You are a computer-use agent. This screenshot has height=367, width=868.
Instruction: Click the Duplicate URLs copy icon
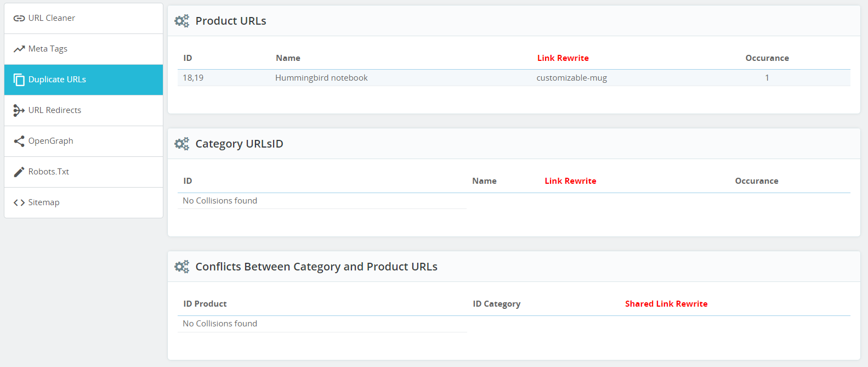click(19, 80)
